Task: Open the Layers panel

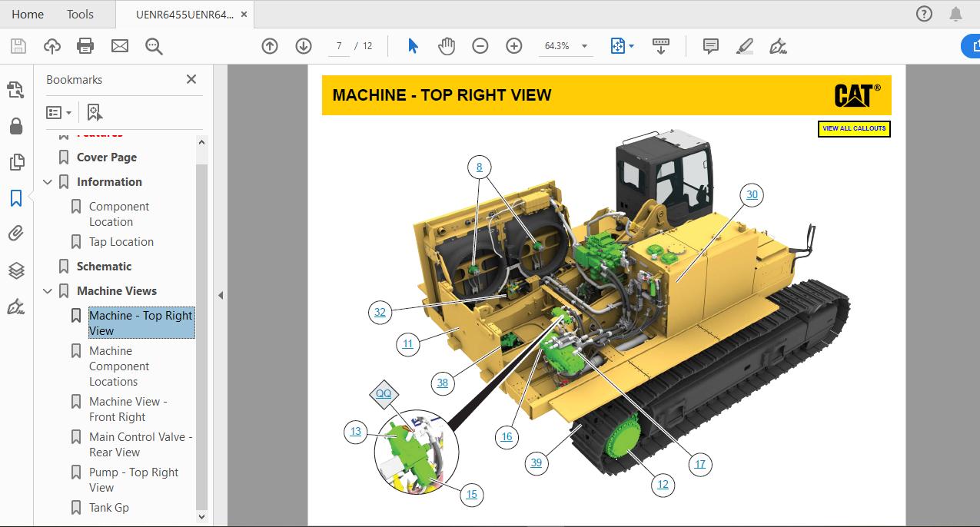Action: [x=16, y=270]
